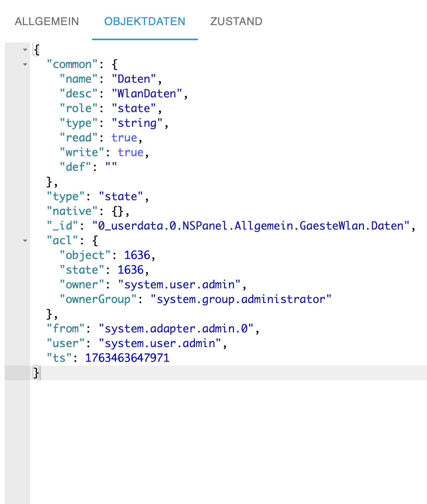
Task: Select the OBJEKTDATEN tab
Action: [145, 21]
